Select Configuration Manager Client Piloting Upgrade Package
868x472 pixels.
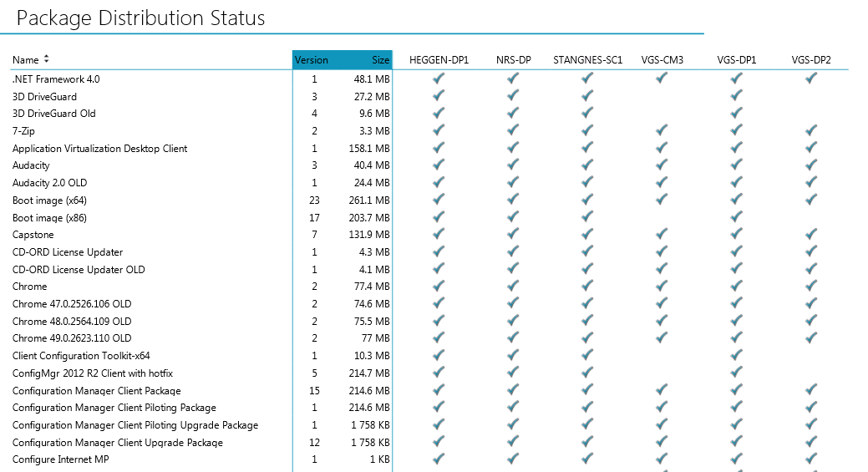coord(135,425)
